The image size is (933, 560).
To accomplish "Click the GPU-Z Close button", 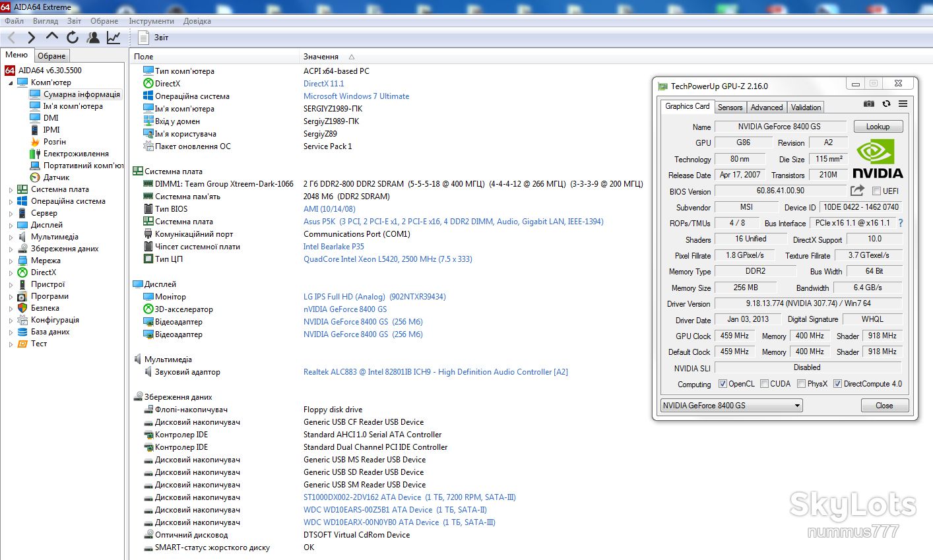I will click(x=884, y=406).
